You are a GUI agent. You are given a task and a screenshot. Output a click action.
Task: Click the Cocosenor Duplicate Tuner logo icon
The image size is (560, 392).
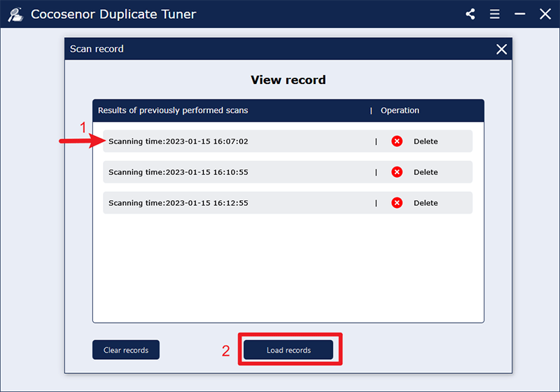coord(15,15)
